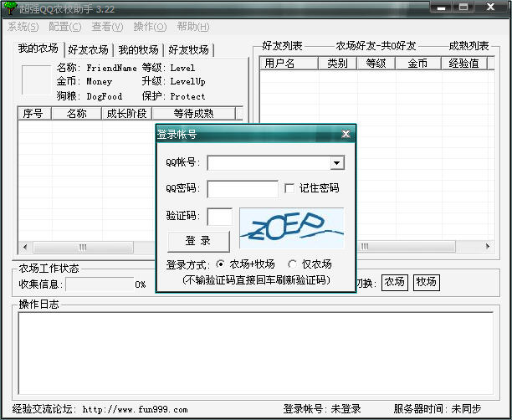Click the Protect value text
The width and height of the screenshot is (512, 420).
(x=187, y=96)
